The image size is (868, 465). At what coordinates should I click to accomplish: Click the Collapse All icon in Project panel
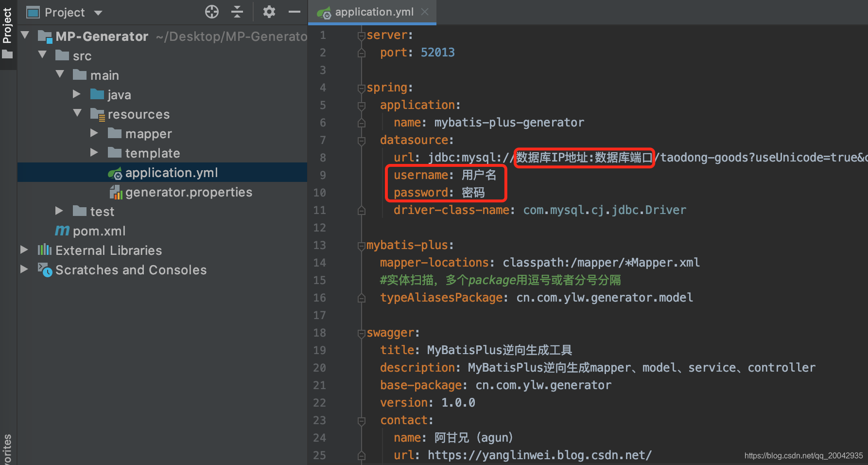coord(237,12)
